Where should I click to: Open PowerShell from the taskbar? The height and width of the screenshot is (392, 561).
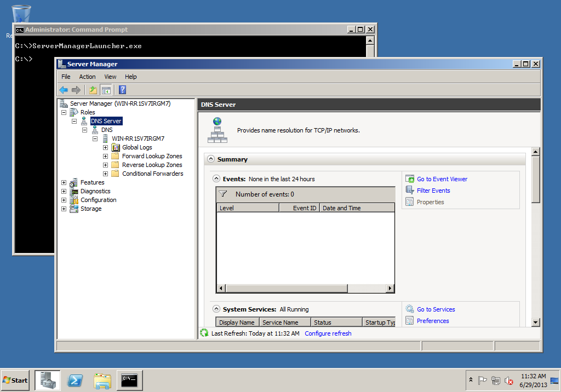75,380
